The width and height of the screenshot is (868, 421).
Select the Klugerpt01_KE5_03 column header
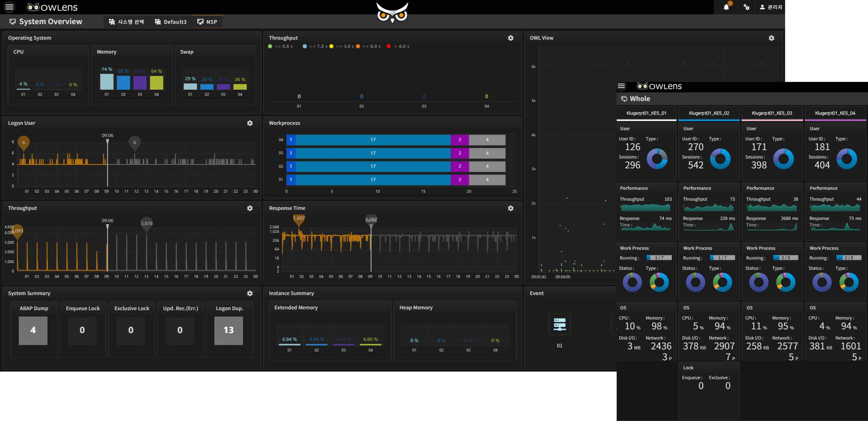(772, 113)
